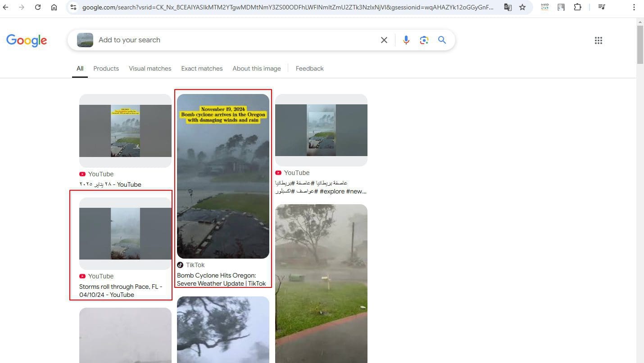Reload the page with the refresh icon

(38, 7)
